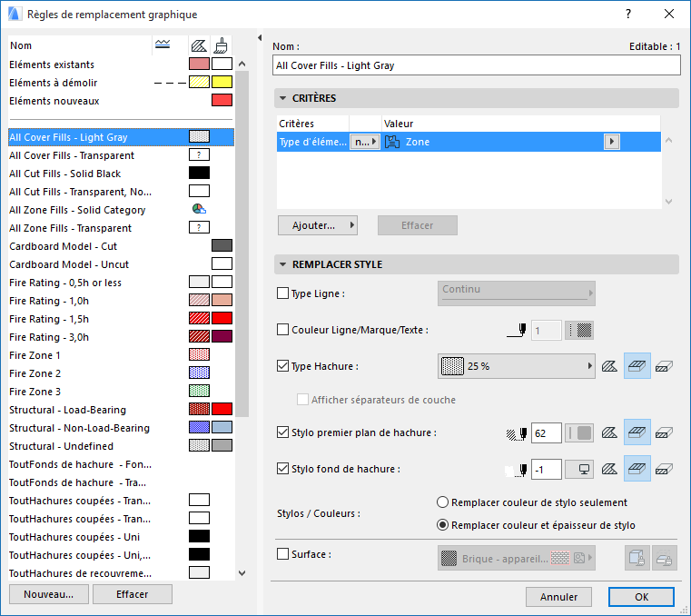
Task: Click the Zone element type icon in criteria
Action: click(392, 142)
